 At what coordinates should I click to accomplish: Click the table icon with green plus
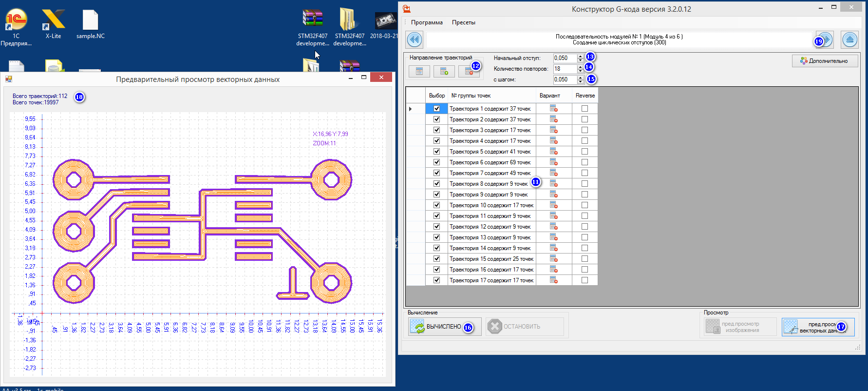click(444, 72)
